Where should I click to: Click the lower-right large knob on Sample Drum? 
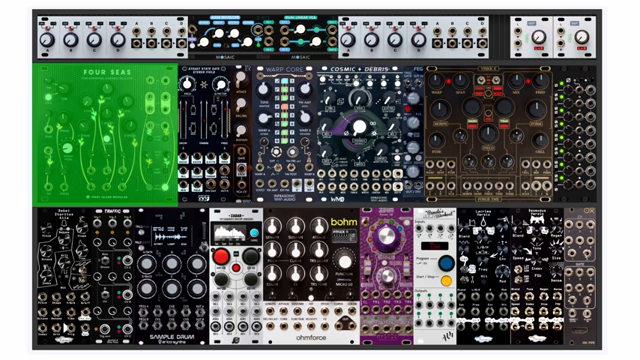[197, 289]
